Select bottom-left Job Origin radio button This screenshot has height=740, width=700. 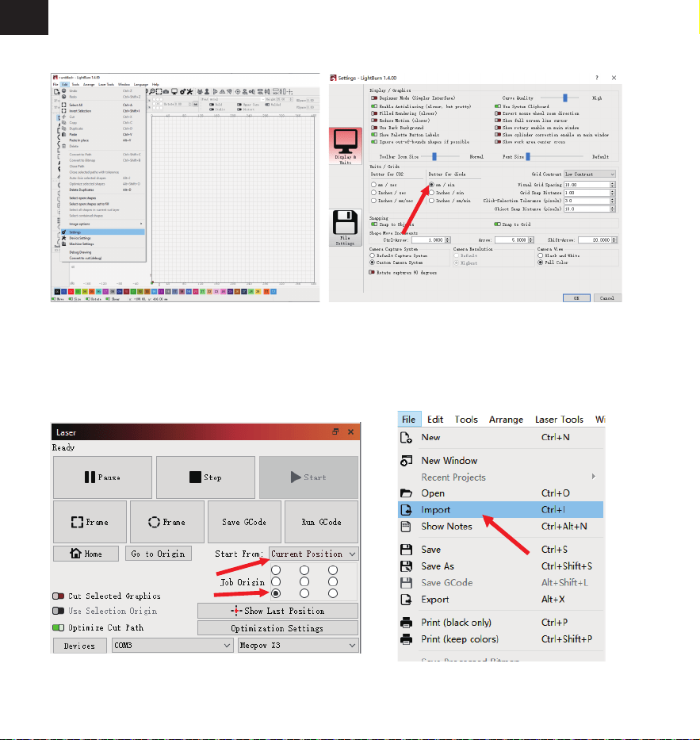pyautogui.click(x=276, y=593)
